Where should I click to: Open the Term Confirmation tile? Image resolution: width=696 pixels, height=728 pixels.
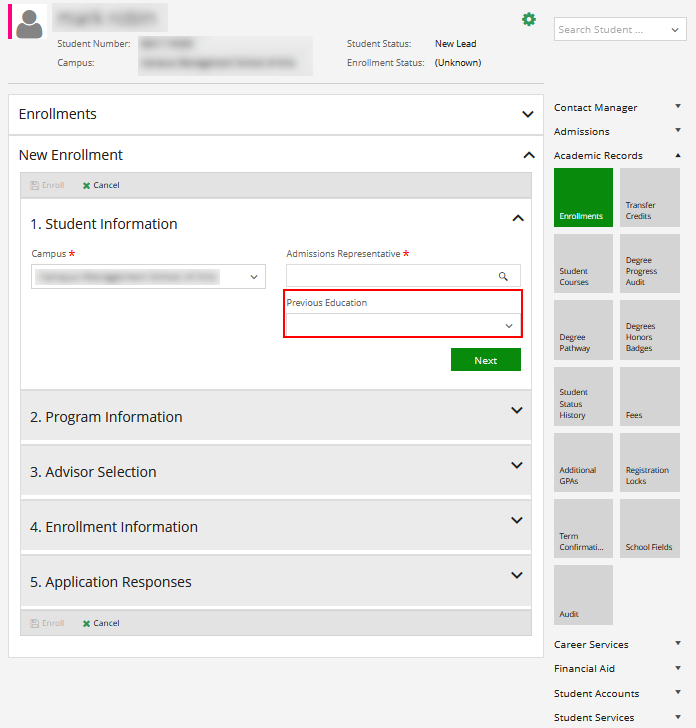pos(583,528)
